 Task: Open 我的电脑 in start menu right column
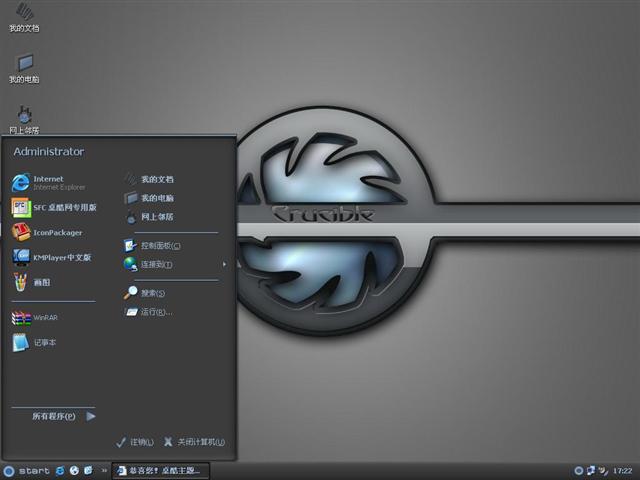click(149, 198)
